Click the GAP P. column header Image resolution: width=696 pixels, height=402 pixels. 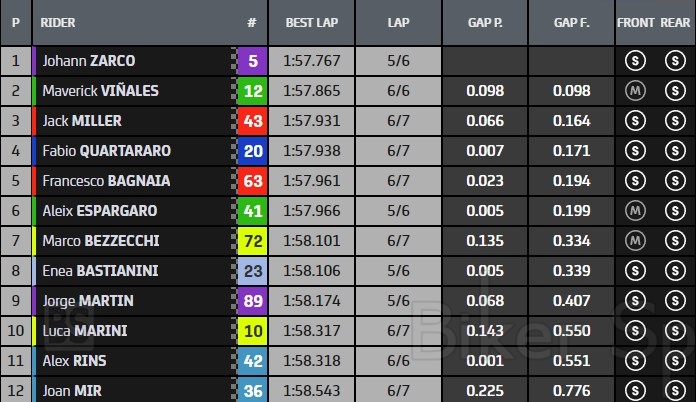point(487,22)
